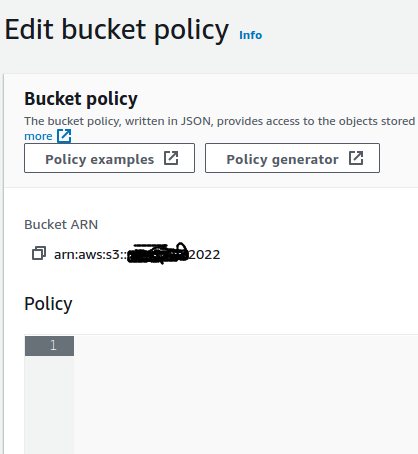This screenshot has width=418, height=454.
Task: Click the bucket ARN text value
Action: (137, 255)
